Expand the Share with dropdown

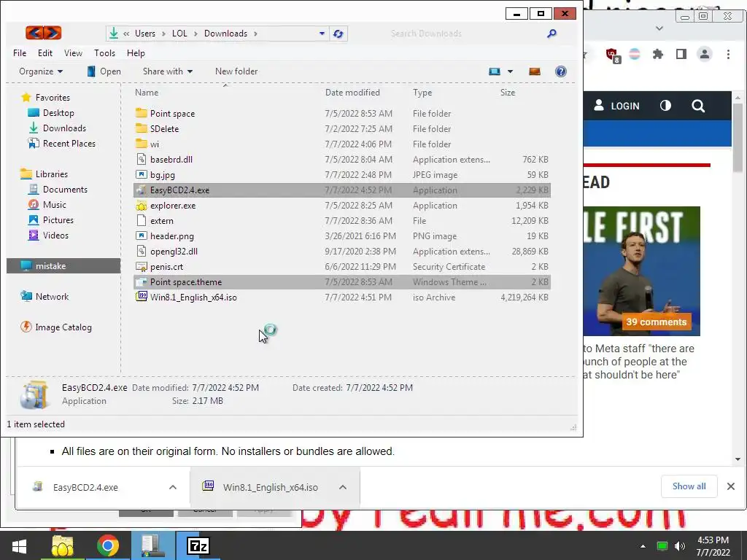point(168,71)
